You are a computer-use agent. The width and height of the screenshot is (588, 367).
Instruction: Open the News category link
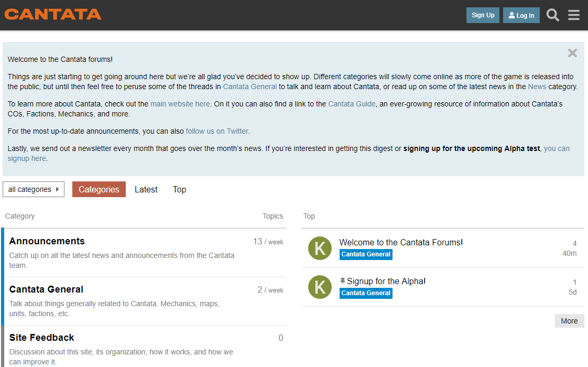coord(537,87)
